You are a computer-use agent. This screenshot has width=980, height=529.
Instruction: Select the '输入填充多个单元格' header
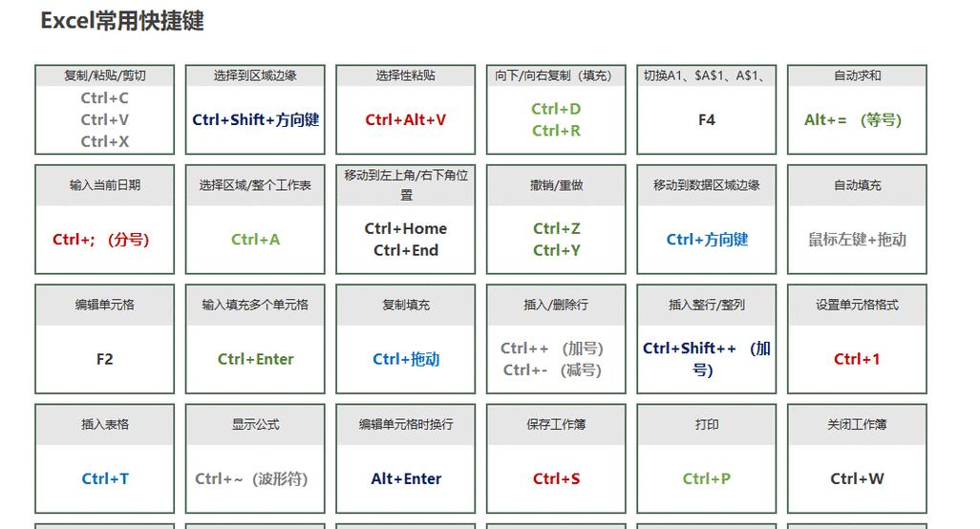coord(255,305)
